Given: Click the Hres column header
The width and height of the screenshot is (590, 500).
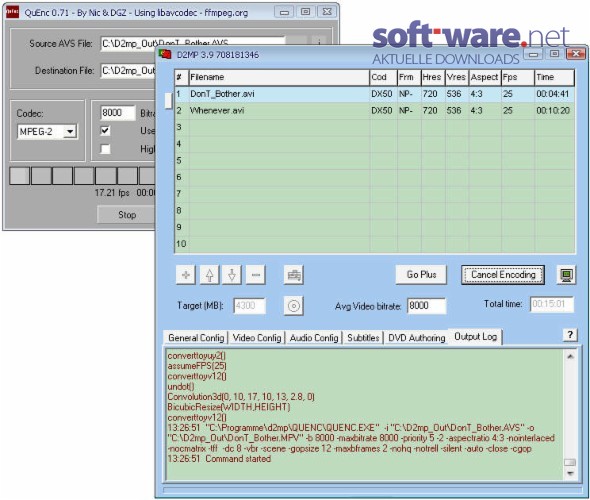Looking at the screenshot, I should click(x=433, y=78).
